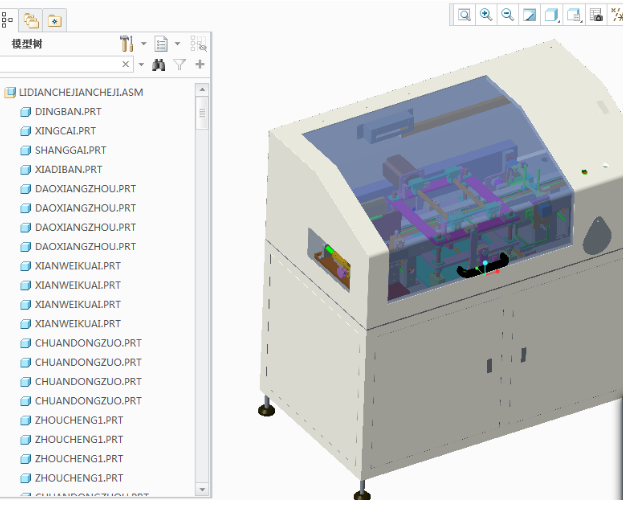The height and width of the screenshot is (524, 623).
Task: Click the plus add icon
Action: tap(200, 64)
